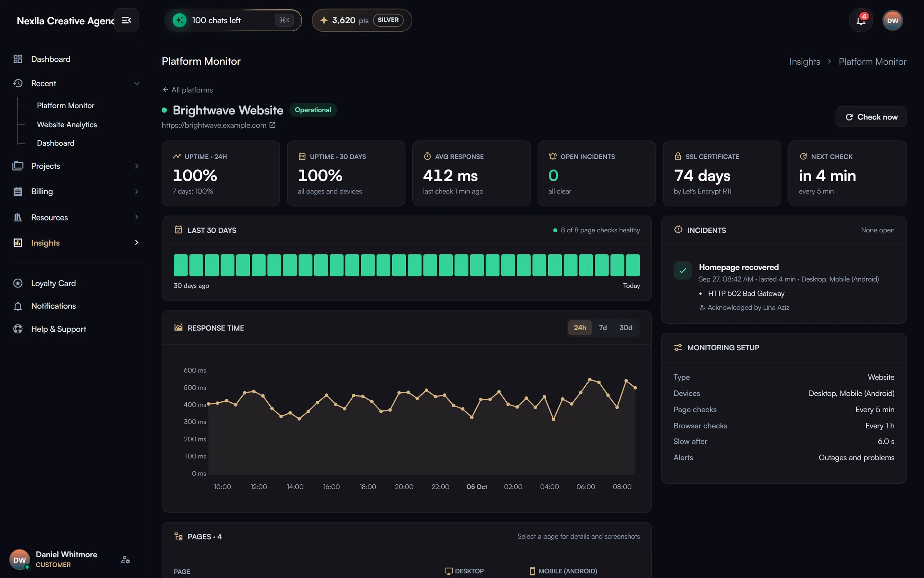924x578 pixels.
Task: Click the Monitoring Setup sliders icon
Action: tap(678, 347)
